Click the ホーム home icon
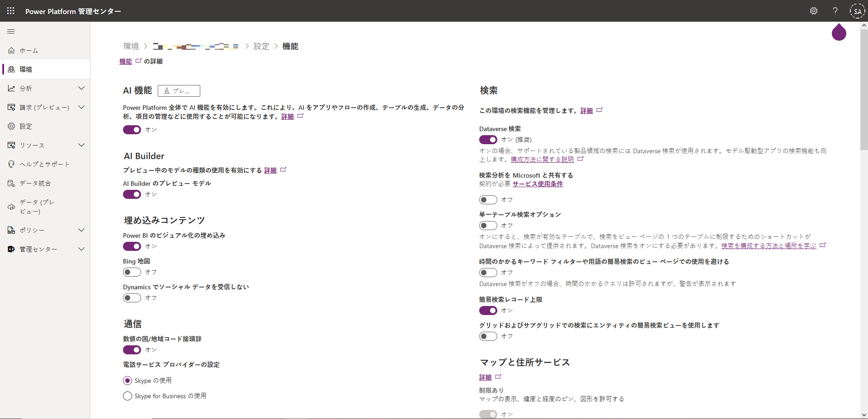 11,50
